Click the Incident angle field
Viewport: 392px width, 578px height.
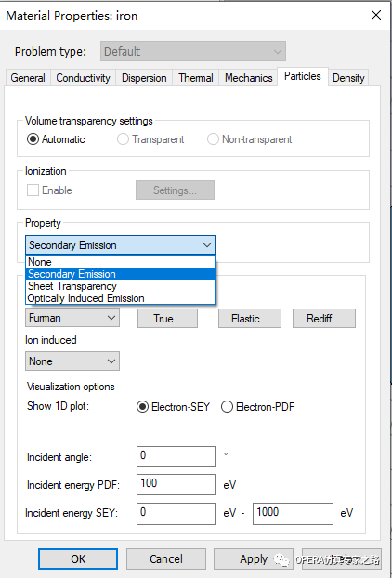176,456
